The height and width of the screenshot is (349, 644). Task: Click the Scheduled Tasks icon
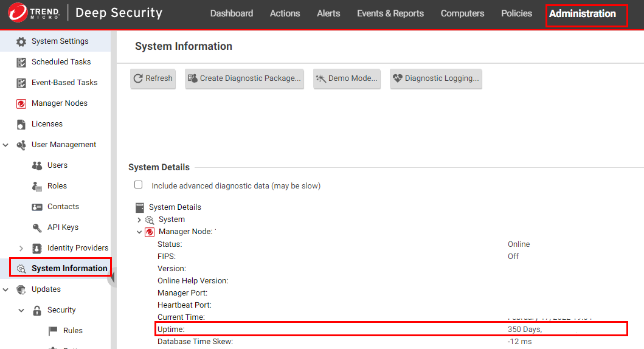click(x=21, y=63)
